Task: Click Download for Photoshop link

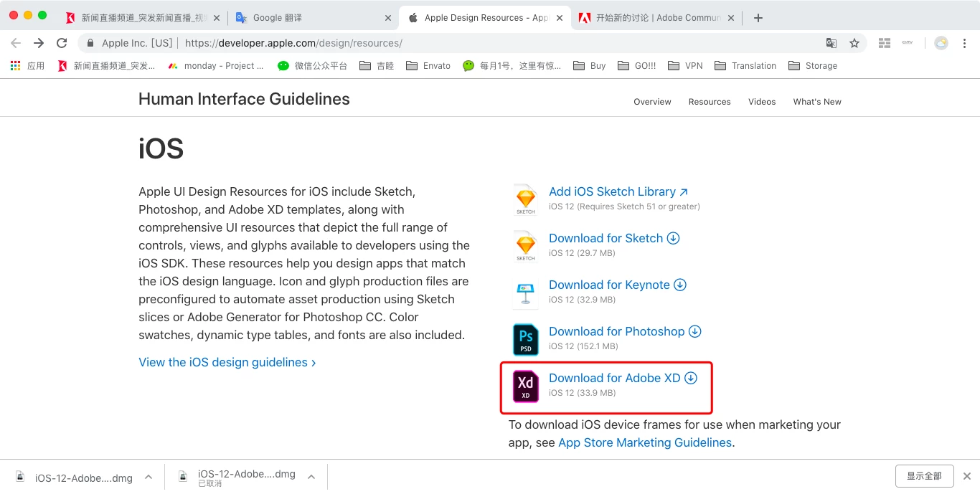Action: 625,331
